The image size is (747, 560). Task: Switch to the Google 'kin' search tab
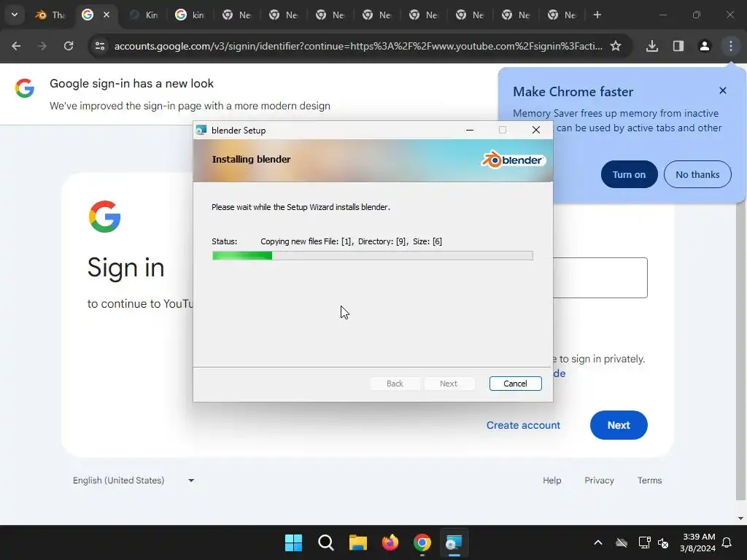pos(190,15)
